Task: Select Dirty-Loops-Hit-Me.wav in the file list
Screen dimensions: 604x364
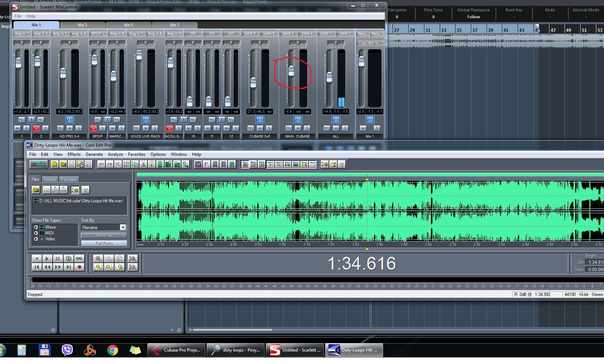Action: 78,201
